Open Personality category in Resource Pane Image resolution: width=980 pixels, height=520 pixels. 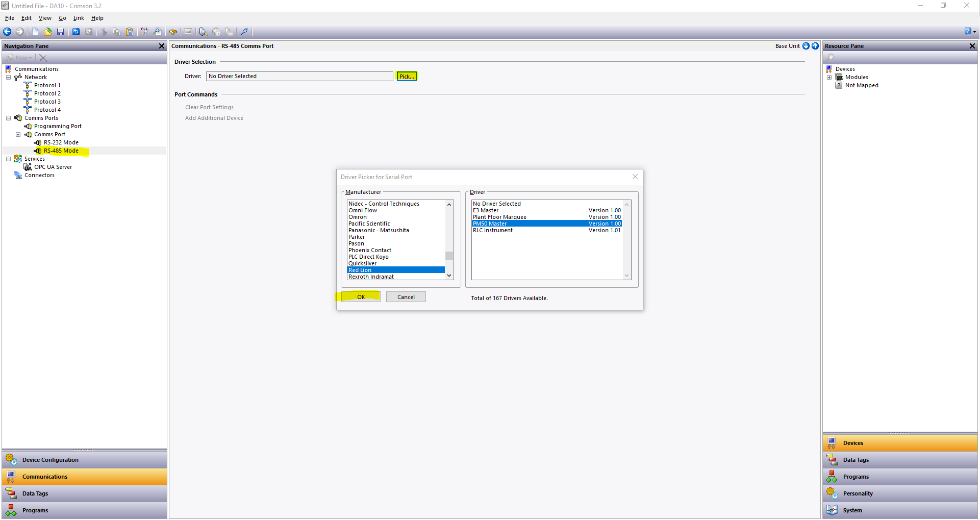coord(900,493)
